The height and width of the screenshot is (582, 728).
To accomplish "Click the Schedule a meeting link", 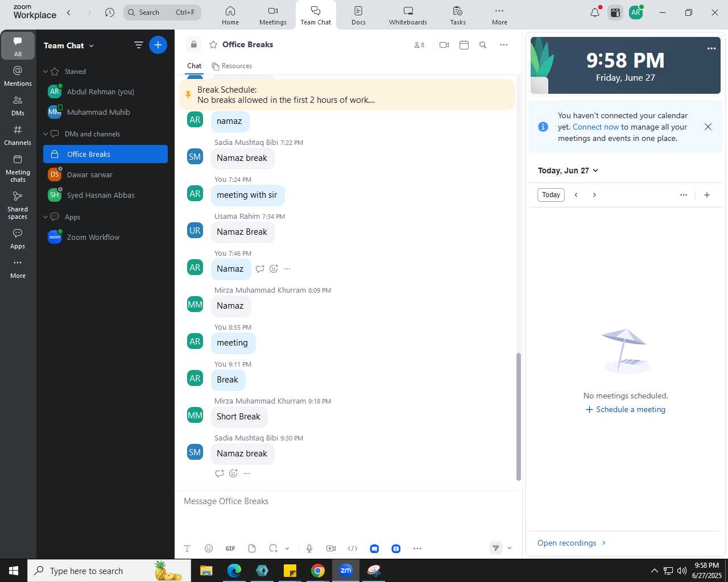I will (626, 410).
